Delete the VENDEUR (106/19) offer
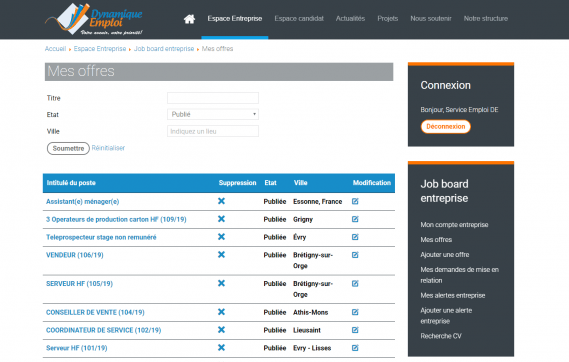Image resolution: width=569 pixels, height=362 pixels. [x=221, y=255]
